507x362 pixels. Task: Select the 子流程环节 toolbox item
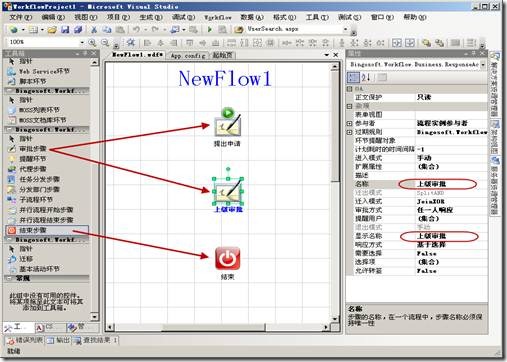click(x=31, y=200)
